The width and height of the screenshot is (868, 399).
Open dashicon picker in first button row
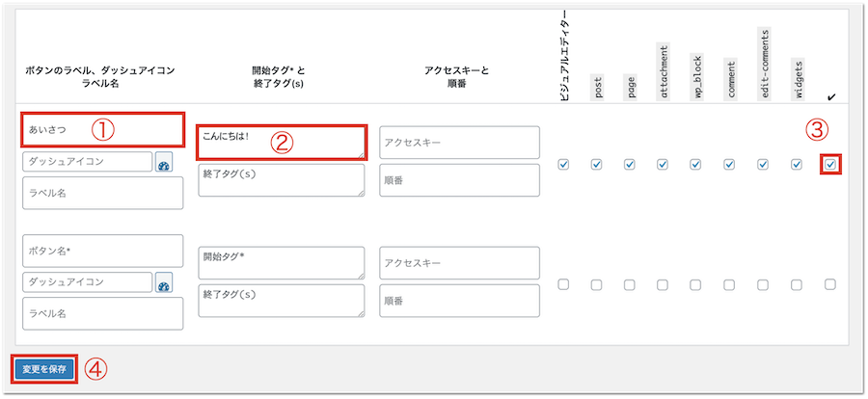pyautogui.click(x=164, y=162)
